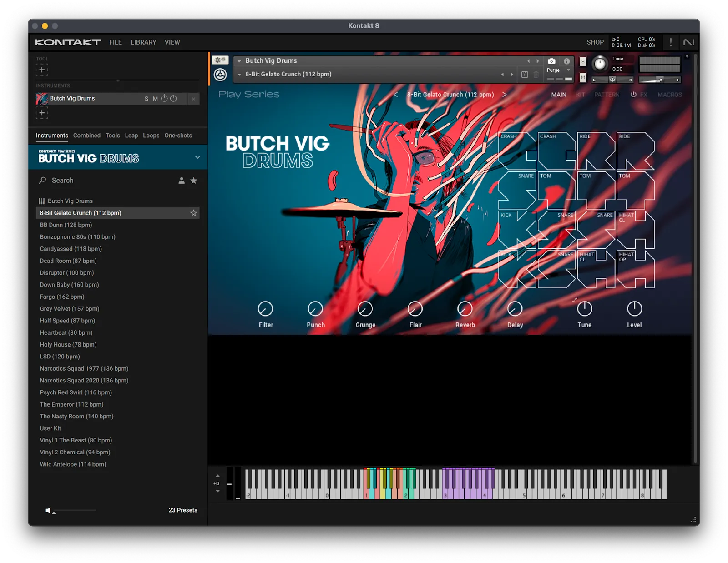
Task: Favorite the 8-Bit Gelato Crunch preset
Action: click(193, 213)
